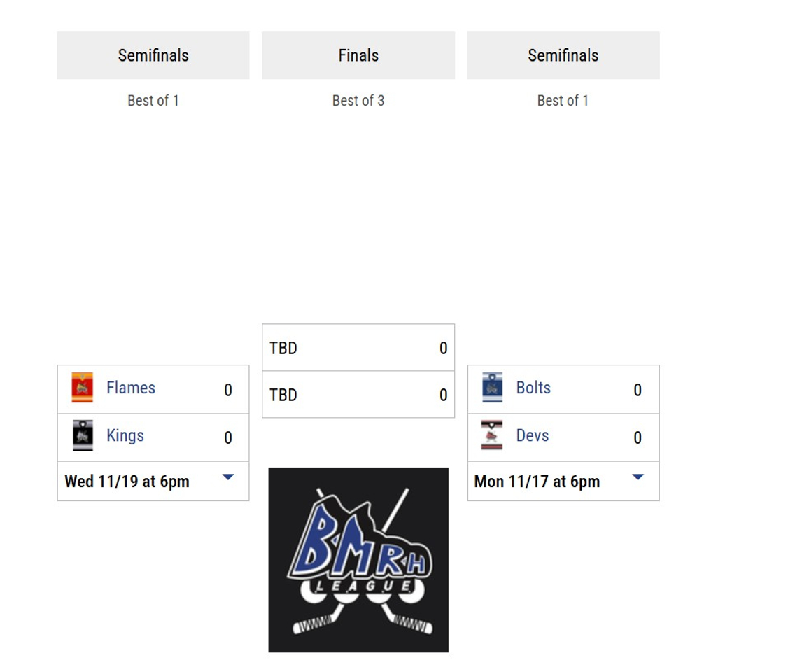Open the Flames team page link
802x672 pixels.
131,388
